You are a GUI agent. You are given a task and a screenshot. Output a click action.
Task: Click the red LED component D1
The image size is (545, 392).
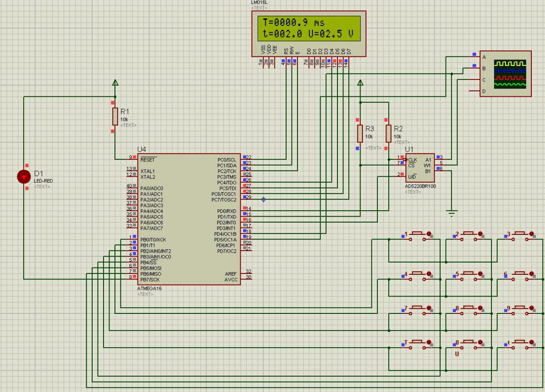24,177
